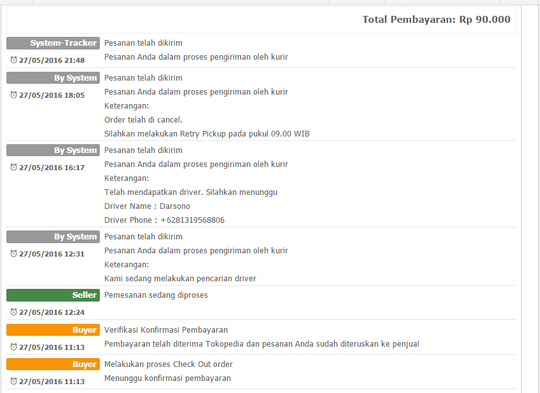The image size is (540, 393).
Task: Click the clock icon beside 27/05/2016 21:48
Action: coord(13,60)
